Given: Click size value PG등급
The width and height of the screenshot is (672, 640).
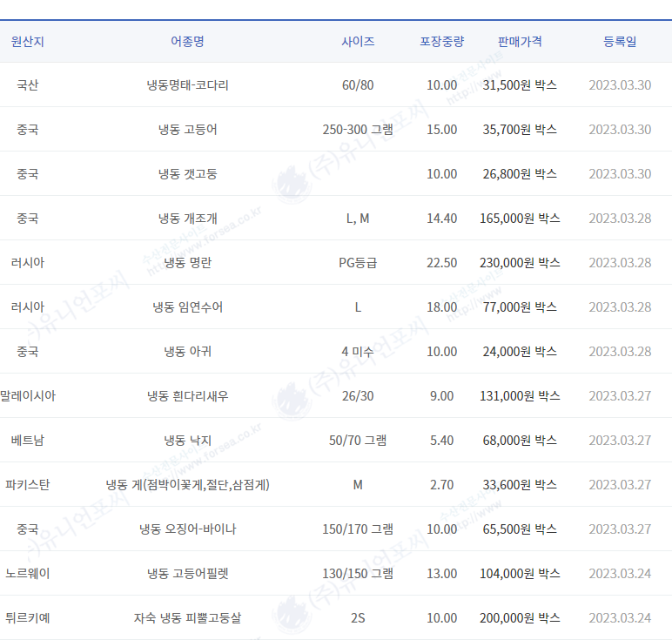Looking at the screenshot, I should [x=358, y=263].
